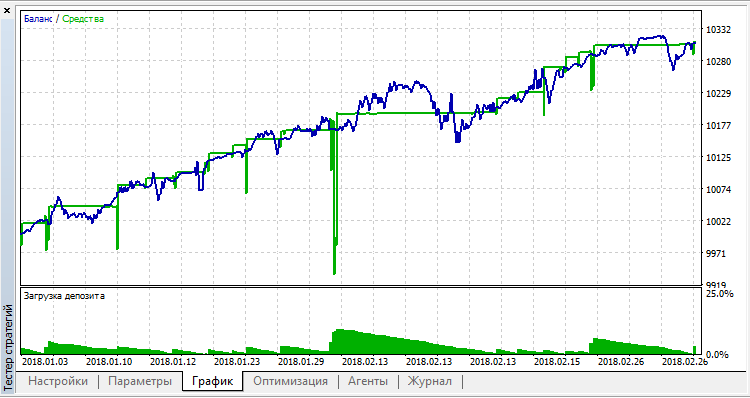Click the 10229 axis value
This screenshot has width=750, height=398.
click(x=718, y=93)
